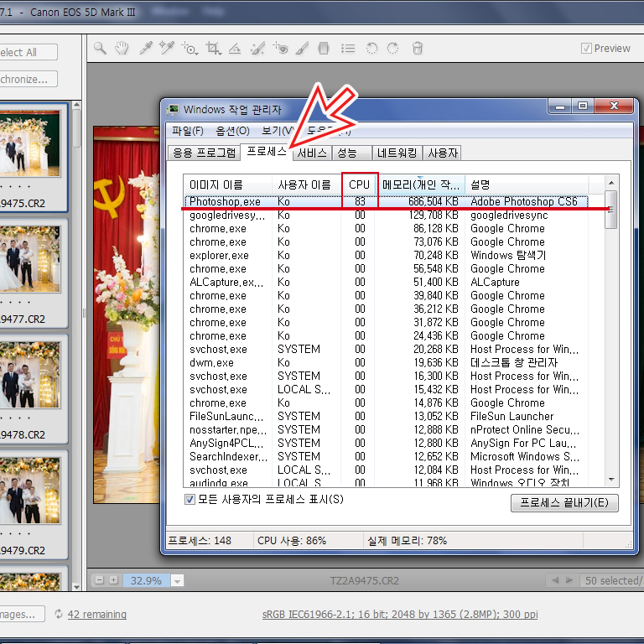Switch to the 프로세스 tab
This screenshot has width=644, height=644.
point(267,152)
